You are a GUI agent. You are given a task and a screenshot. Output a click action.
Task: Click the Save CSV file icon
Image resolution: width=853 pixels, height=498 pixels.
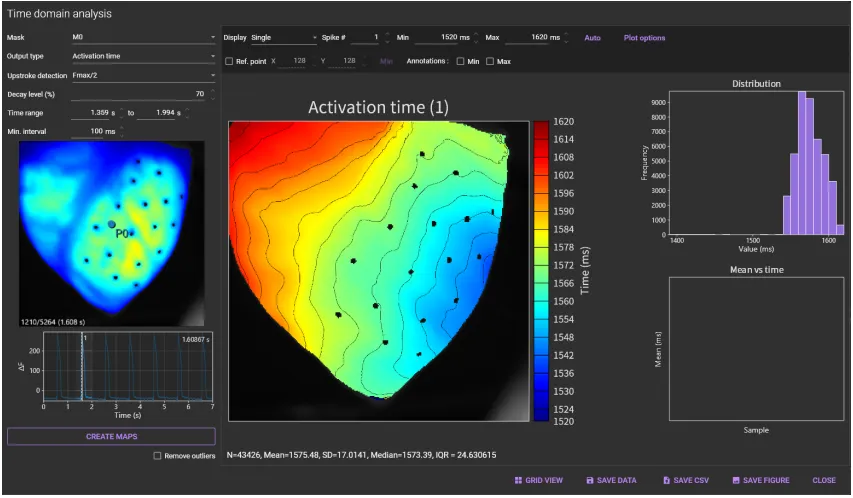click(665, 481)
